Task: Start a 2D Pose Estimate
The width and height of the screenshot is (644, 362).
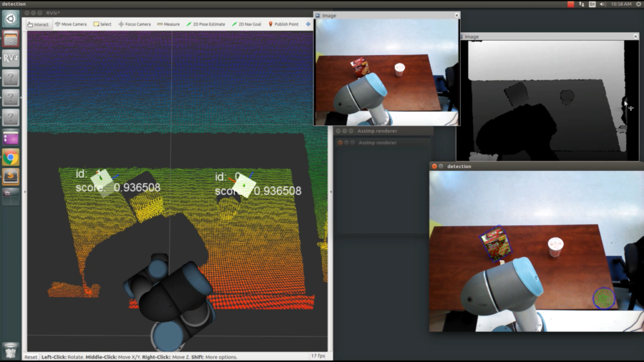Action: click(x=209, y=24)
